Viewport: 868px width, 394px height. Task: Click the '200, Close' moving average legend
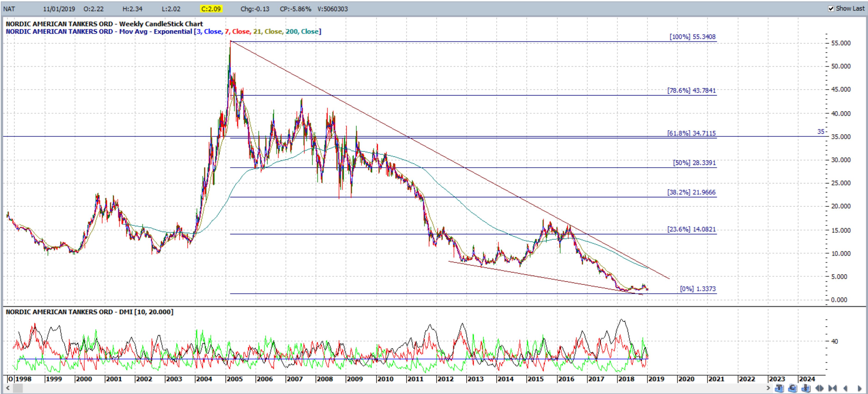[x=302, y=32]
